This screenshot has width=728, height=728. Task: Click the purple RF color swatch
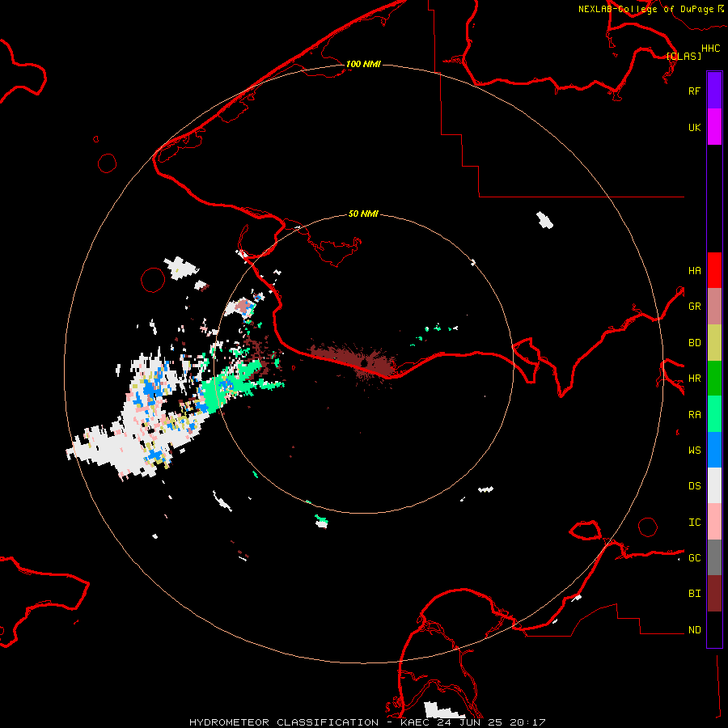tap(714, 91)
